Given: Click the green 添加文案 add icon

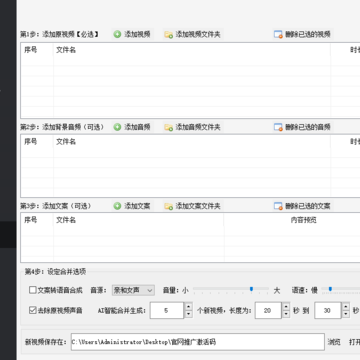Looking at the screenshot, I should (x=117, y=206).
